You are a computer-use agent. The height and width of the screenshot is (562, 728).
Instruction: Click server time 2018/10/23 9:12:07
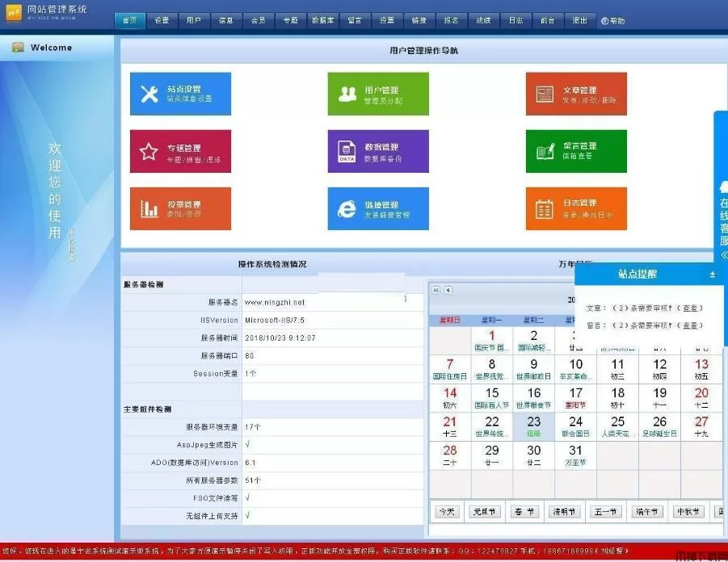(280, 338)
